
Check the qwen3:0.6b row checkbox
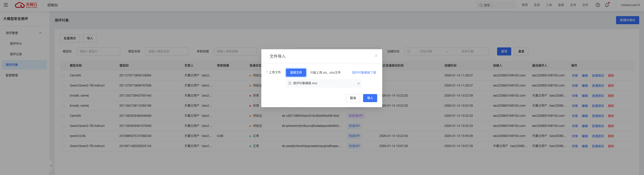tap(63, 136)
